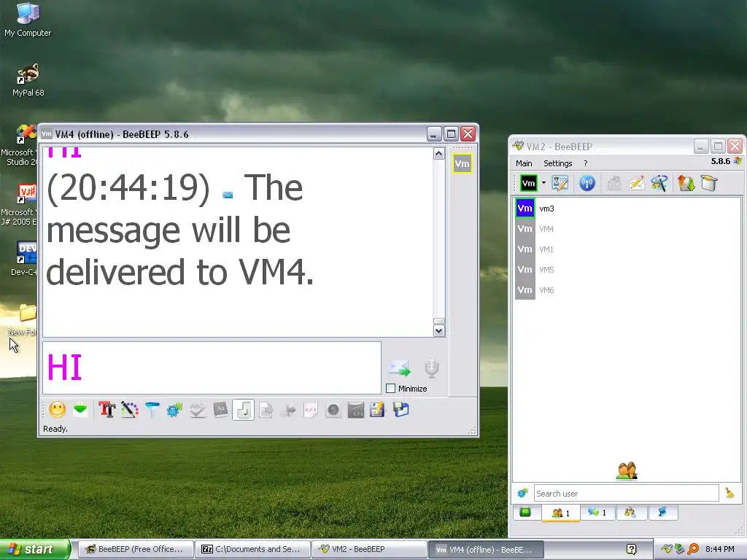This screenshot has width=747, height=560.
Task: Click the send file document icon
Action: pyautogui.click(x=266, y=410)
